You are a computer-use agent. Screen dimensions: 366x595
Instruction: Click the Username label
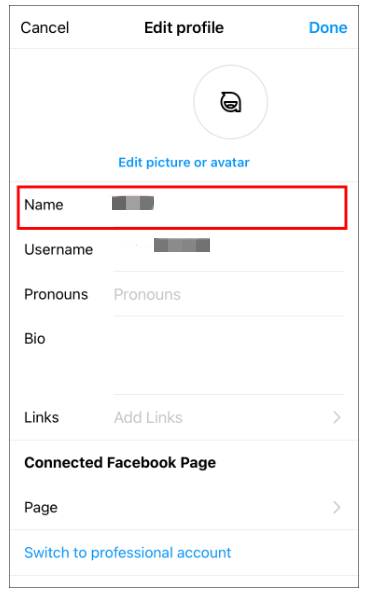coord(59,250)
